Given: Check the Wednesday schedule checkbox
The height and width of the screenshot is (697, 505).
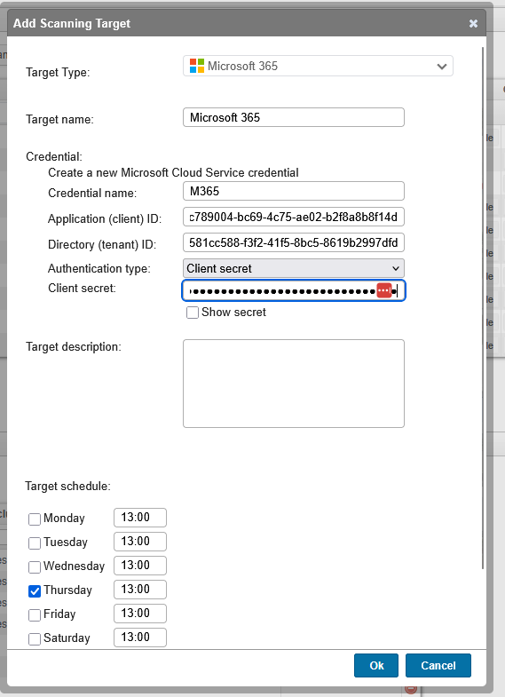Looking at the screenshot, I should pos(34,567).
